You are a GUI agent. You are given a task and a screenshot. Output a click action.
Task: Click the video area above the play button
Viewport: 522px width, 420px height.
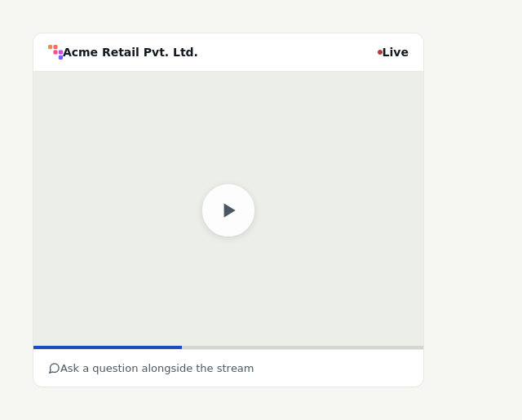[228, 126]
